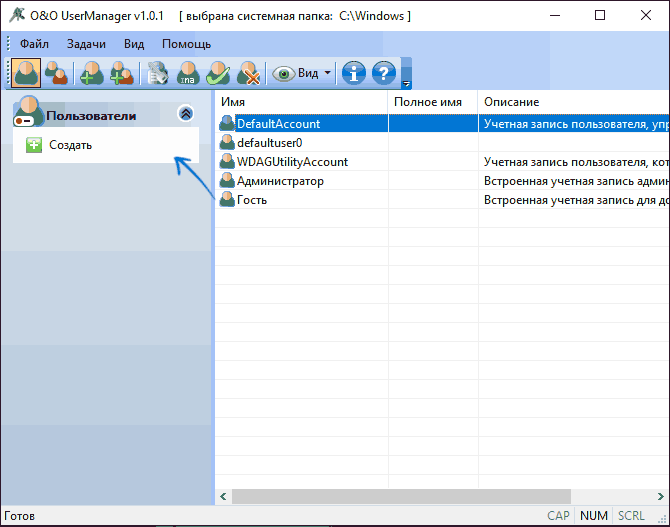Click the Администратор user icon
This screenshot has width=670, height=527.
click(227, 181)
